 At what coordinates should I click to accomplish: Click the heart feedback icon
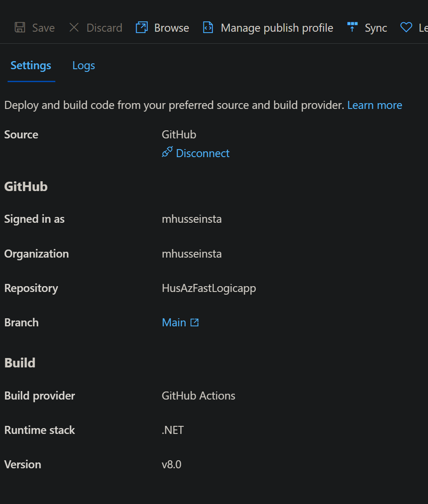pos(406,27)
